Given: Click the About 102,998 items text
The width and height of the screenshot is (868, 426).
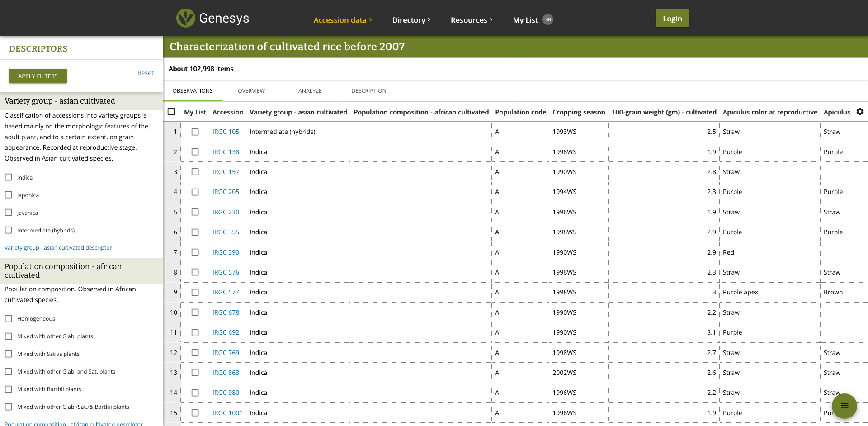Looking at the screenshot, I should tap(201, 69).
